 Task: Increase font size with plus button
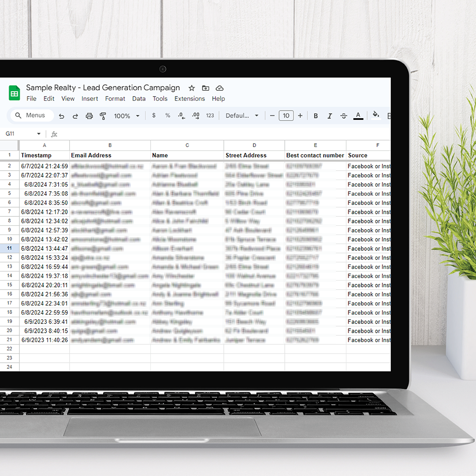tap(300, 115)
